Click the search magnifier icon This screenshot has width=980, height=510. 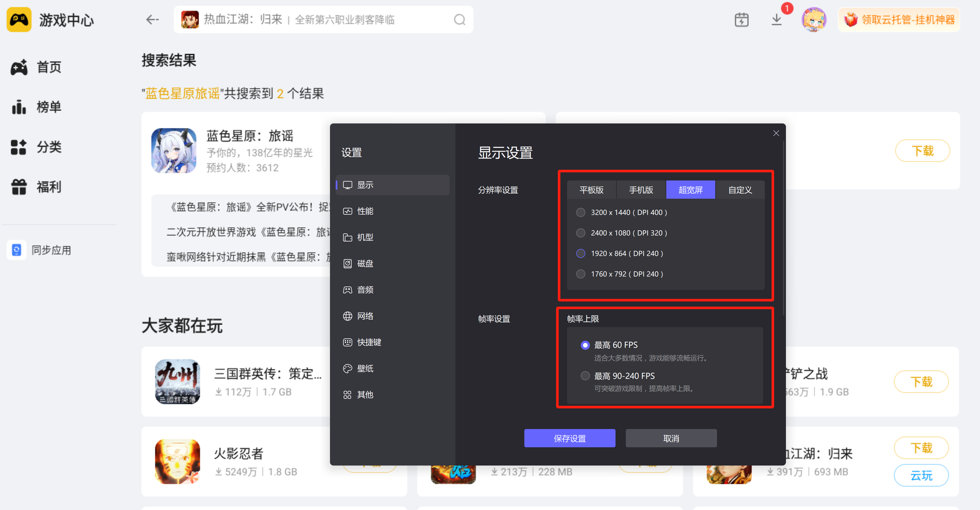(459, 19)
